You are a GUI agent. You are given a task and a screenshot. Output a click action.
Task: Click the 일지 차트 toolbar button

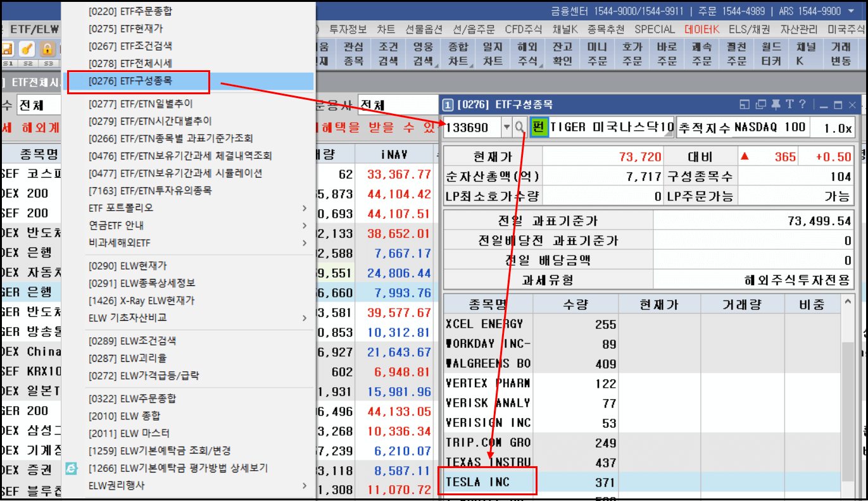493,54
